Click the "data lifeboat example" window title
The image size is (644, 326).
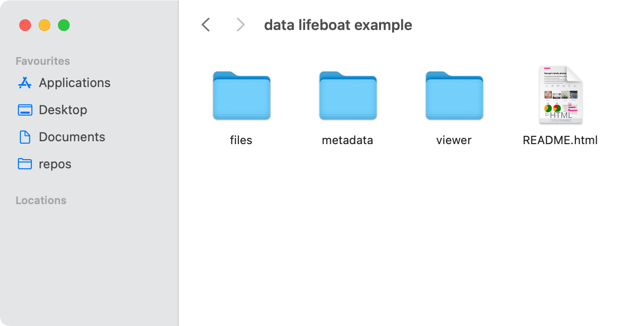click(x=338, y=25)
